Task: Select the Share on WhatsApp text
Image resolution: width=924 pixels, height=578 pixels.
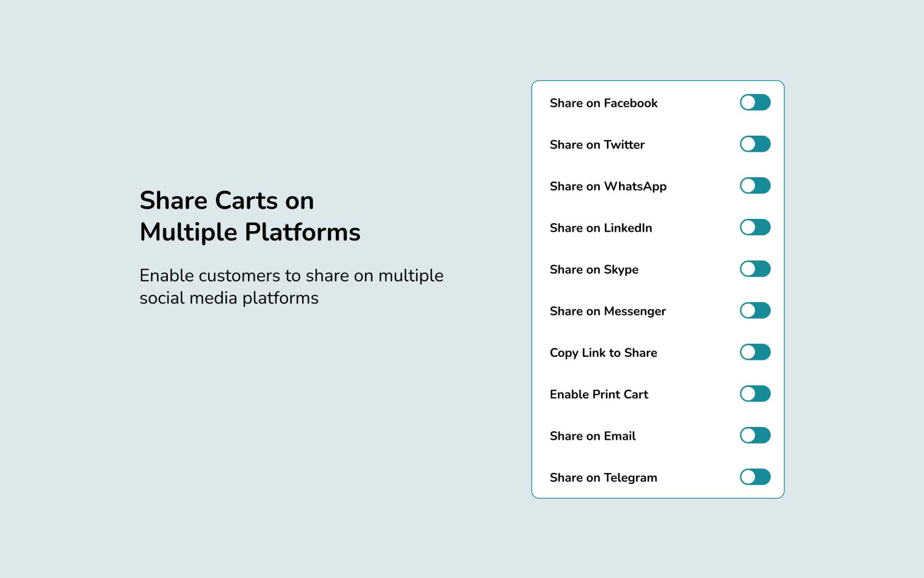Action: tap(608, 187)
